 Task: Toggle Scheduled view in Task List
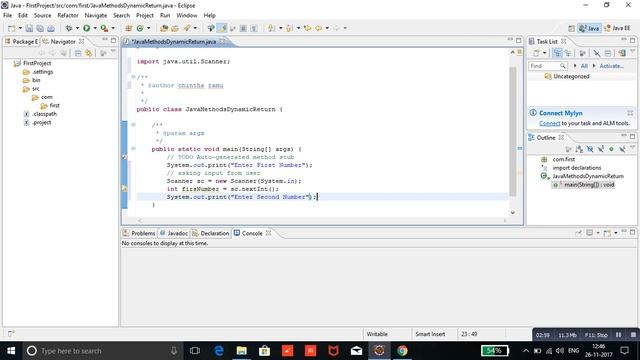[x=568, y=53]
